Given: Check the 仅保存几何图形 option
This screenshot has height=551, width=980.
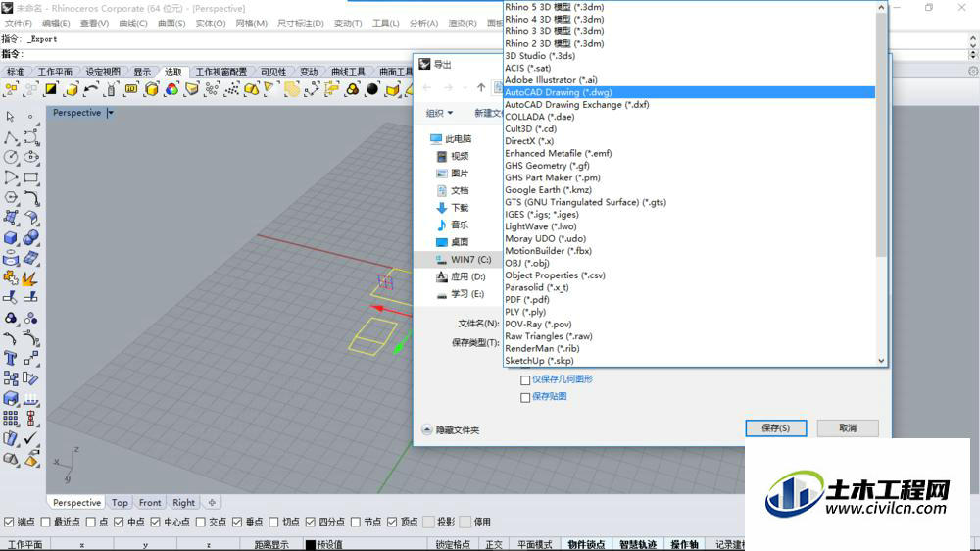Looking at the screenshot, I should click(525, 379).
